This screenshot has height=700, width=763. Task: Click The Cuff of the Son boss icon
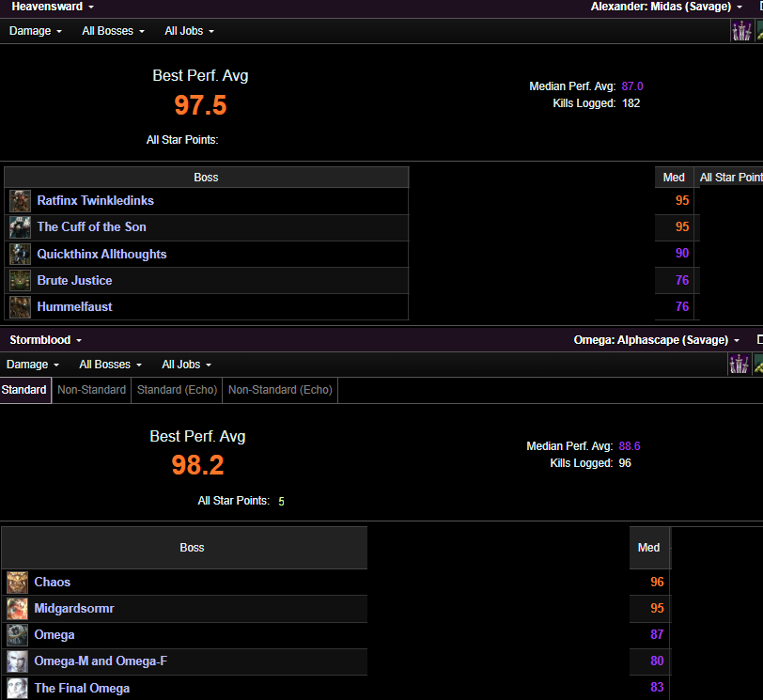click(20, 227)
